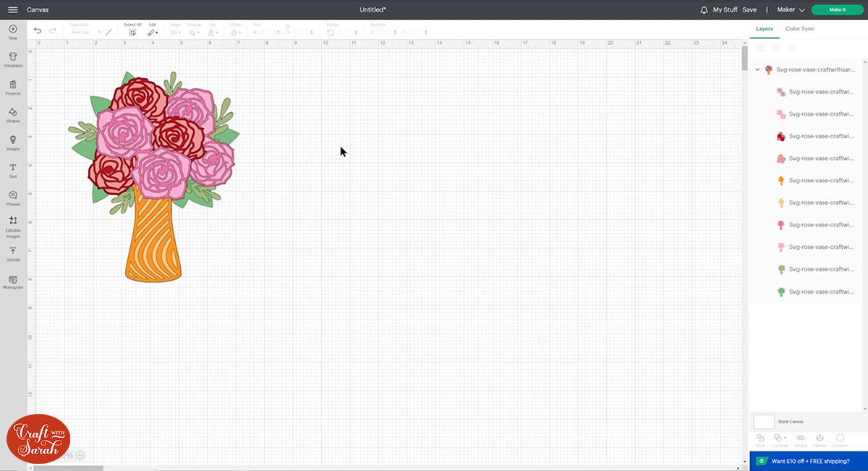868x471 pixels.
Task: Click the Size height input field
Action: [x=302, y=33]
